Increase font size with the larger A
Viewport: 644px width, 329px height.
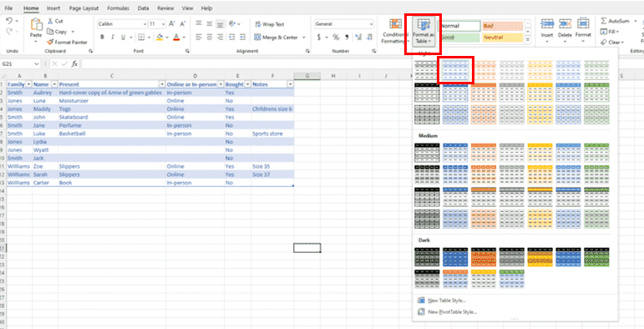click(x=173, y=24)
